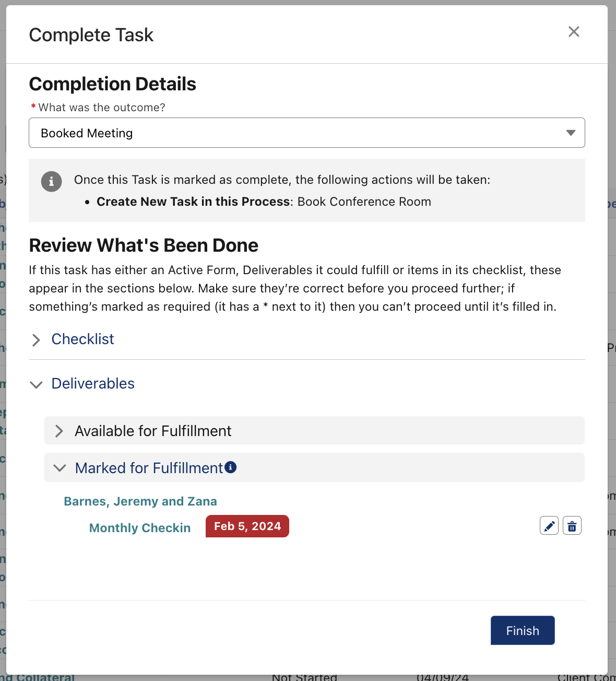
Task: Edit the Monthly Checkin deliverable with the pencil icon
Action: coord(549,525)
